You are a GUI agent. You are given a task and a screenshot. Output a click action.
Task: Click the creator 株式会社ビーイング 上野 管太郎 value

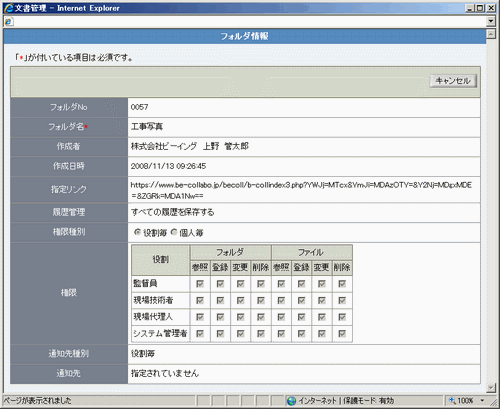pos(190,146)
